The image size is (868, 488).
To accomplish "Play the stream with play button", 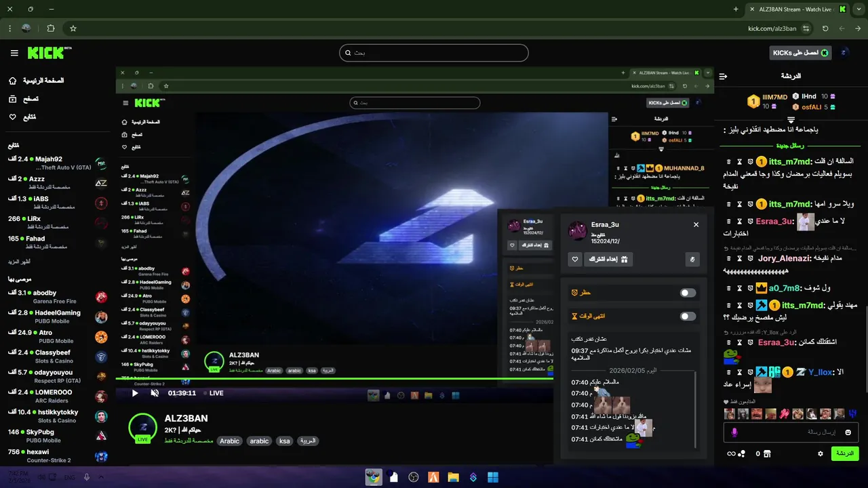I will [x=135, y=393].
